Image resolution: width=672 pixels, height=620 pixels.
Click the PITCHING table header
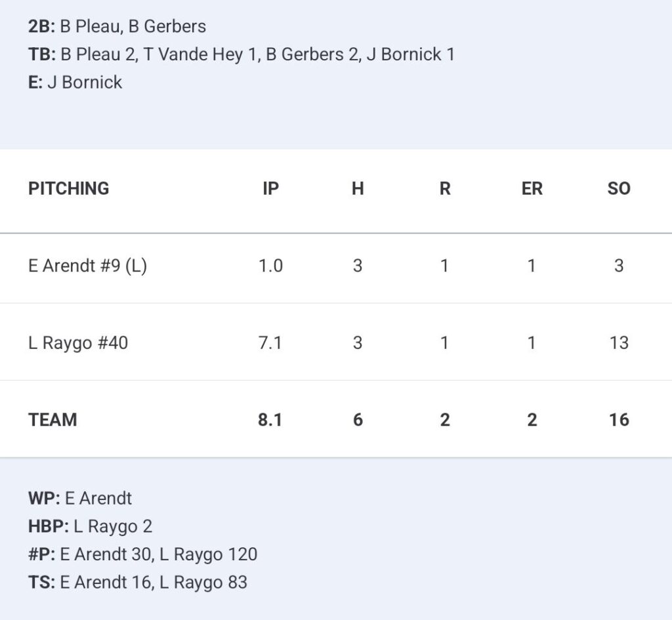69,188
